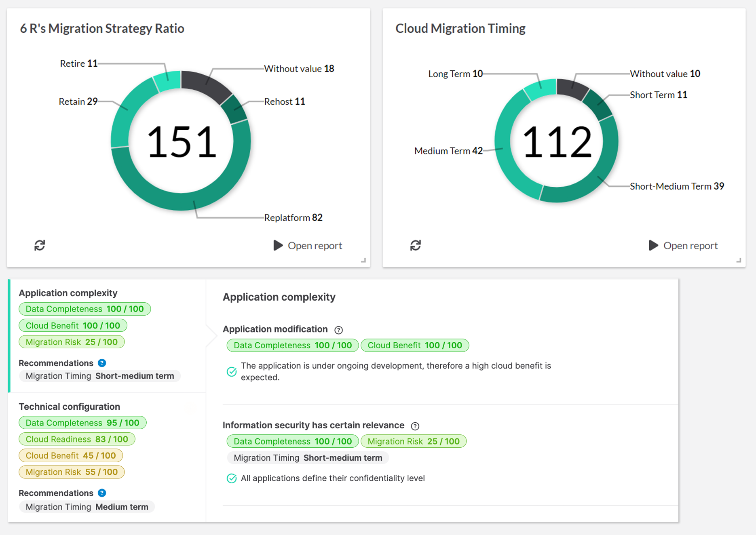This screenshot has height=535, width=756.
Task: Click sidebar Cloud Benefit 100 / 100 badge
Action: 73,326
